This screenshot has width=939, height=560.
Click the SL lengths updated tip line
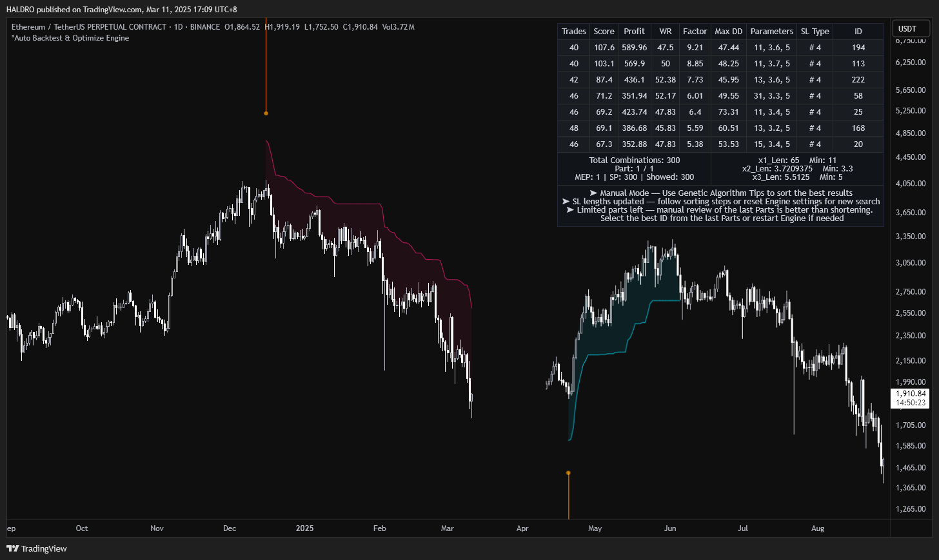[721, 202]
